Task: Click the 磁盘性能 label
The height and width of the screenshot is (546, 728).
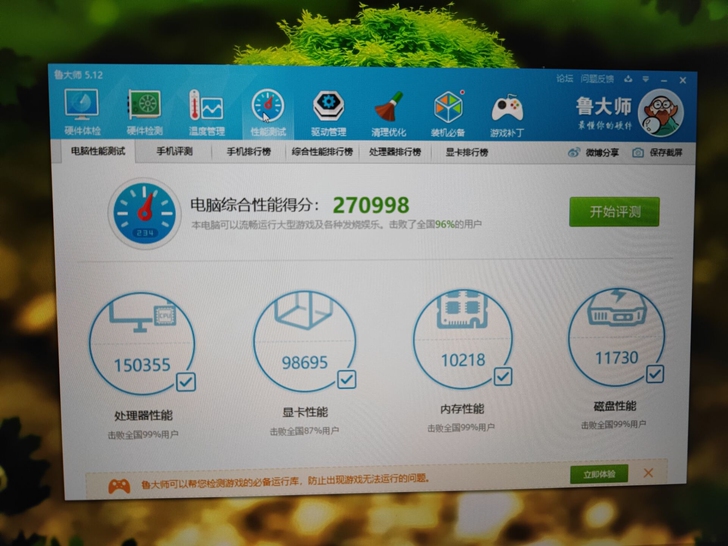Action: (x=615, y=406)
